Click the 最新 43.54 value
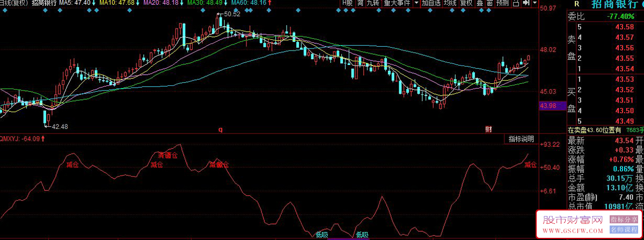The width and height of the screenshot is (644, 240). coord(625,140)
